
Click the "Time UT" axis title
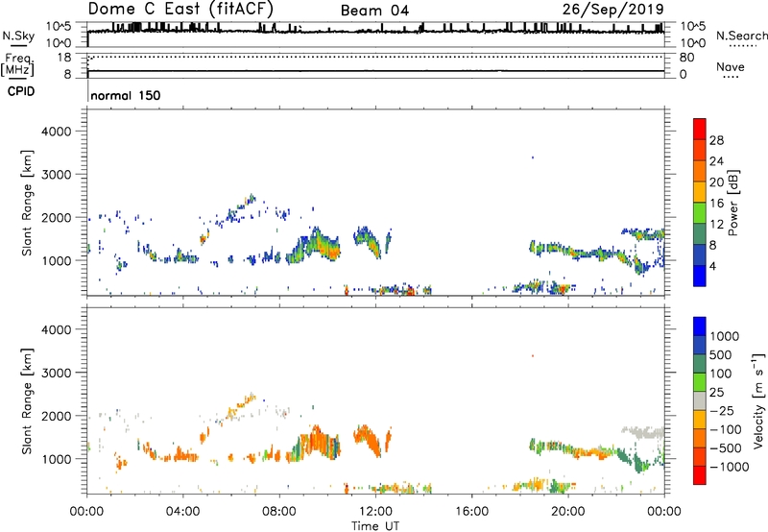[x=375, y=526]
